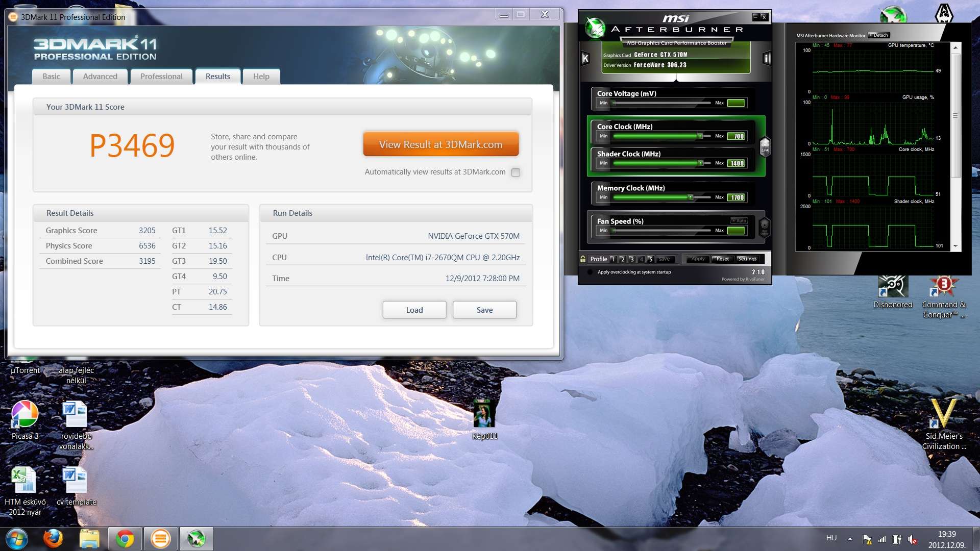The width and height of the screenshot is (980, 551).
Task: Open the Professional tab in 3DMark
Action: [x=161, y=77]
